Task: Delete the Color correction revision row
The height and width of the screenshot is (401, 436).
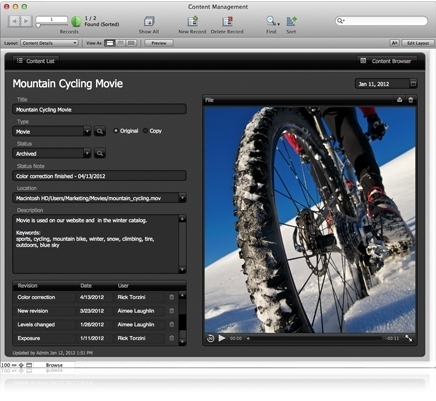Action: point(172,297)
